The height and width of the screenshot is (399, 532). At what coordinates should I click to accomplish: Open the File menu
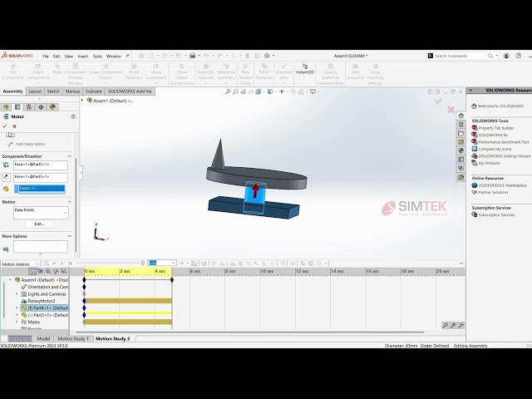tap(46, 57)
